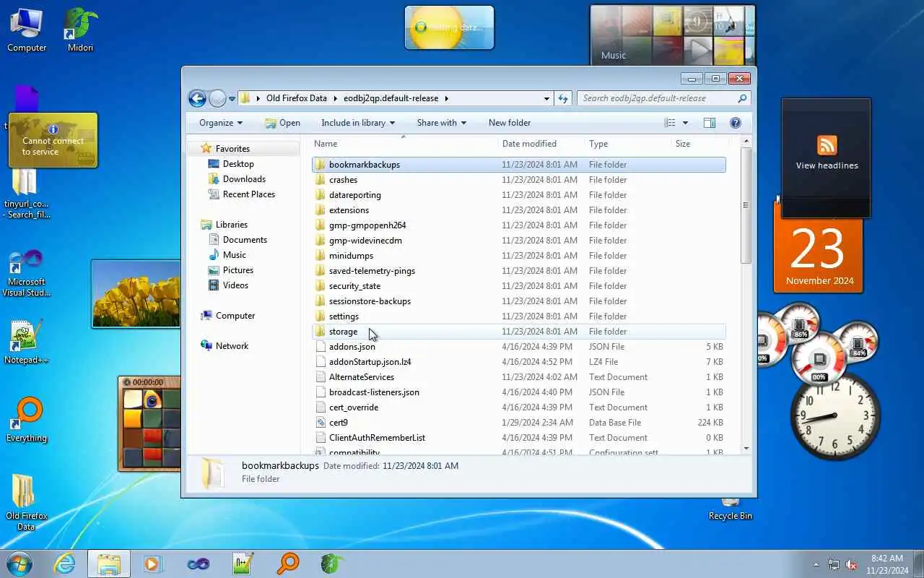
Task: Click the muted volume tray icon
Action: pos(851,564)
